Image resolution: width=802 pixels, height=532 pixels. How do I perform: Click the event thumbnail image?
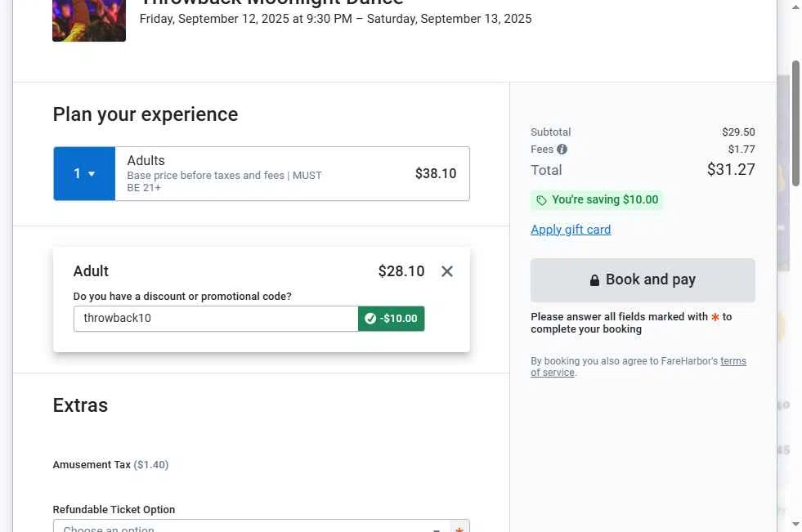pos(89,20)
